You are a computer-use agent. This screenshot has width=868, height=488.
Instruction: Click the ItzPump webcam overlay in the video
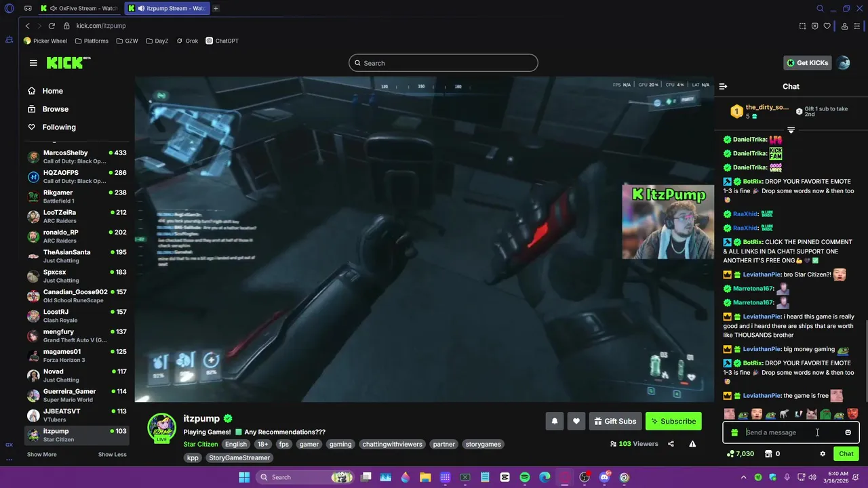click(x=668, y=222)
